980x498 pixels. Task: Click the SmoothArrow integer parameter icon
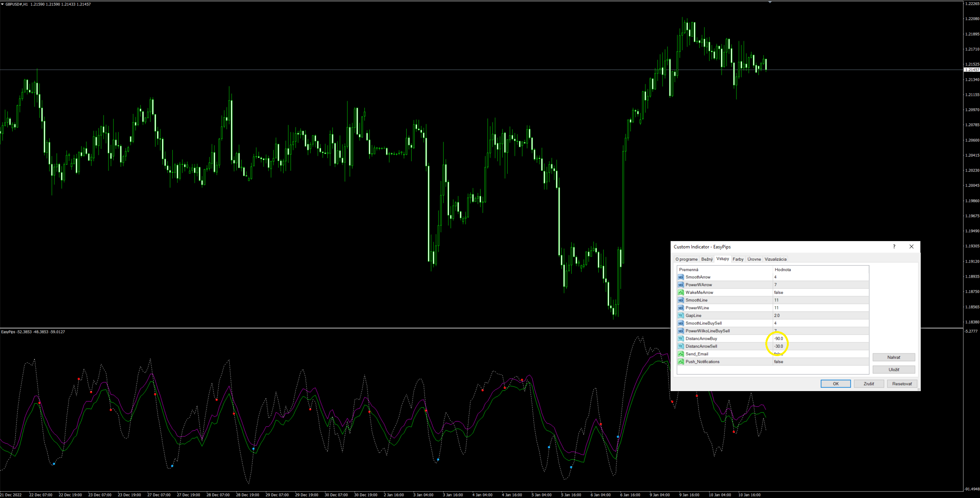click(x=681, y=277)
